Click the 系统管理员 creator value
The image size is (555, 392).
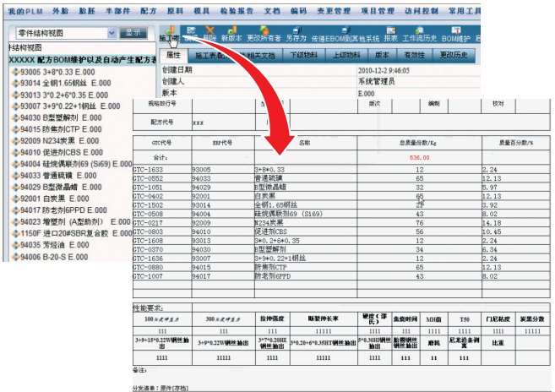click(376, 82)
